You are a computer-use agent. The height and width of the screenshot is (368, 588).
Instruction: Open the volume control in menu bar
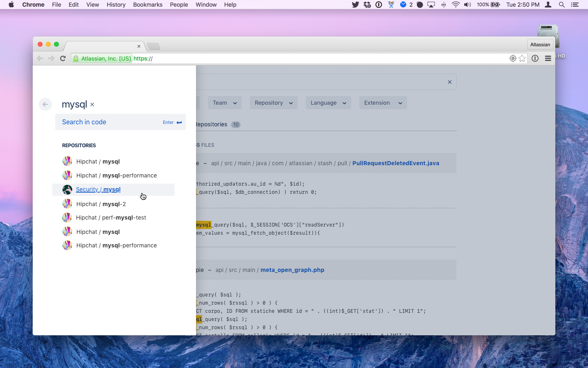click(x=468, y=4)
